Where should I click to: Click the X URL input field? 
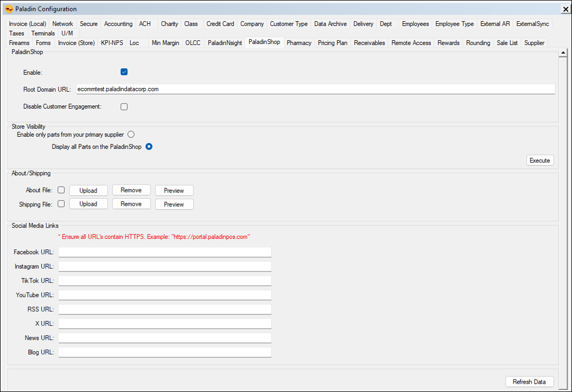coord(165,324)
